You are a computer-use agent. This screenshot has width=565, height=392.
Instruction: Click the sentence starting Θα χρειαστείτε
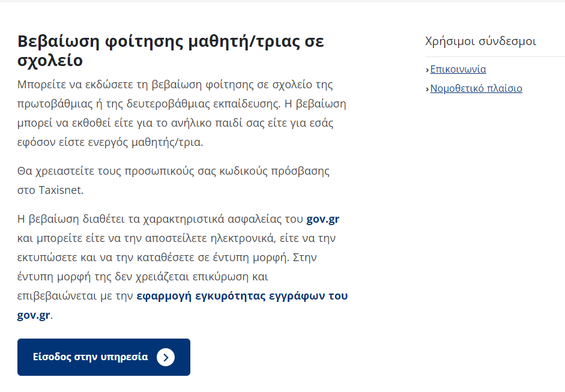click(x=174, y=171)
